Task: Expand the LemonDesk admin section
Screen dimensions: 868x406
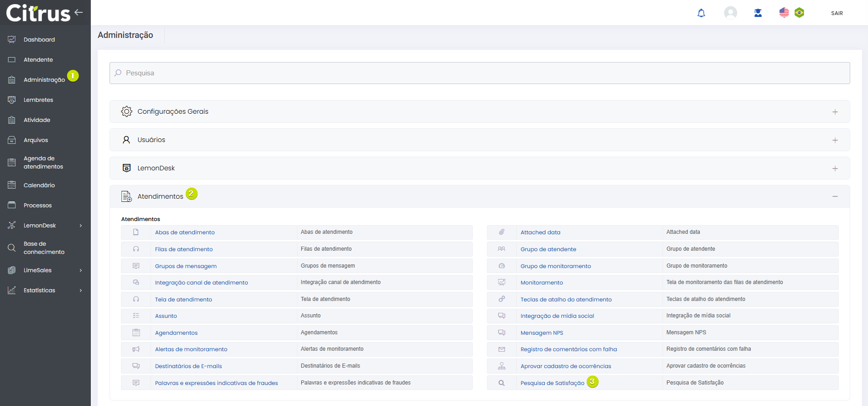Action: point(835,169)
